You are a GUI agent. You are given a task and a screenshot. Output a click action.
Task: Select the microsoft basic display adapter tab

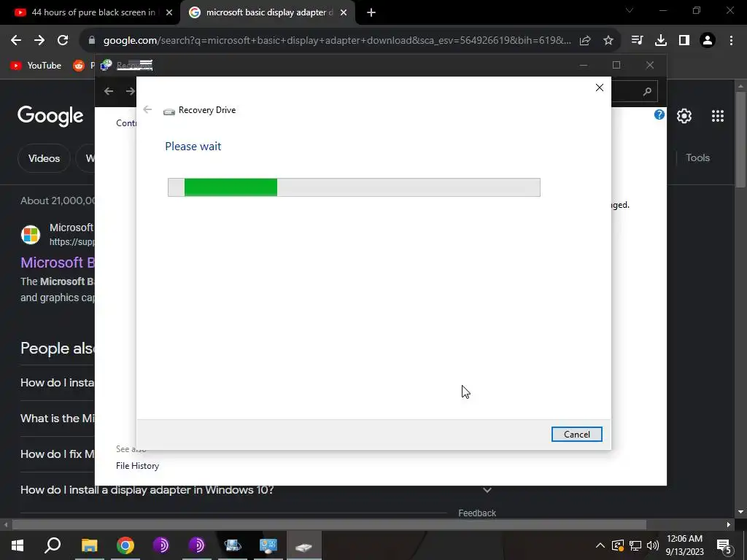pos(267,12)
